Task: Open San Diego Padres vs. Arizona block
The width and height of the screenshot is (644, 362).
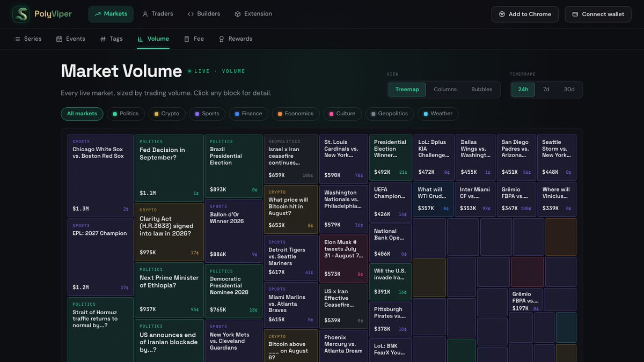Action: pyautogui.click(x=516, y=157)
